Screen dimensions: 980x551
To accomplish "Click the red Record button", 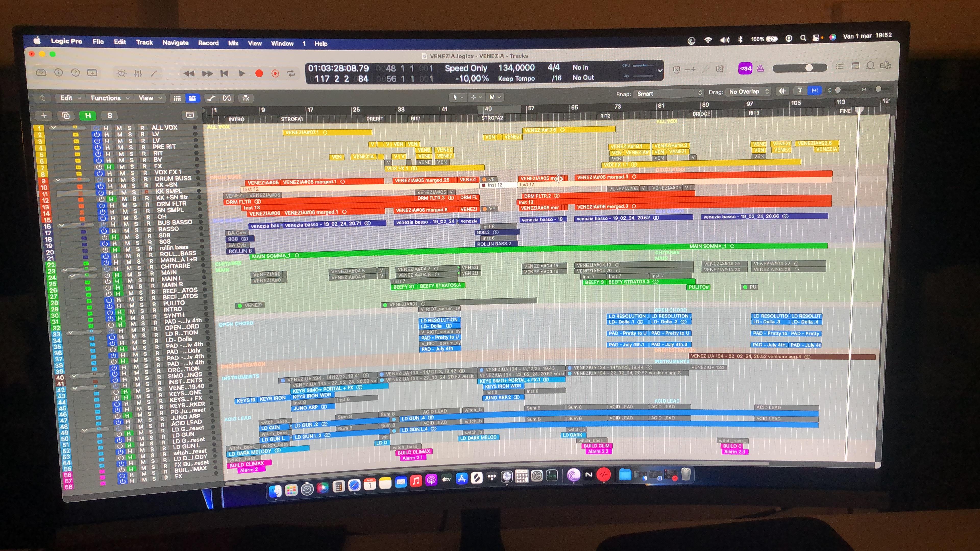I will point(259,73).
